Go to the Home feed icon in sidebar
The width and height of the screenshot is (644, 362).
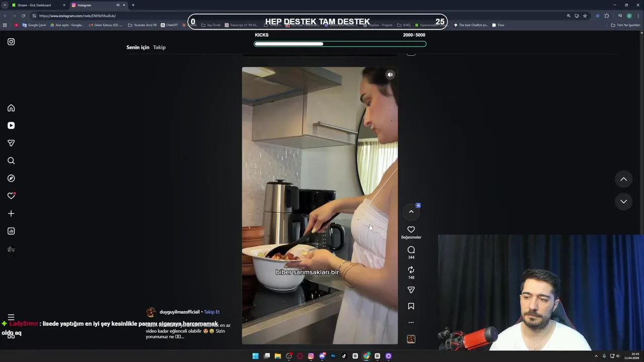pyautogui.click(x=11, y=108)
